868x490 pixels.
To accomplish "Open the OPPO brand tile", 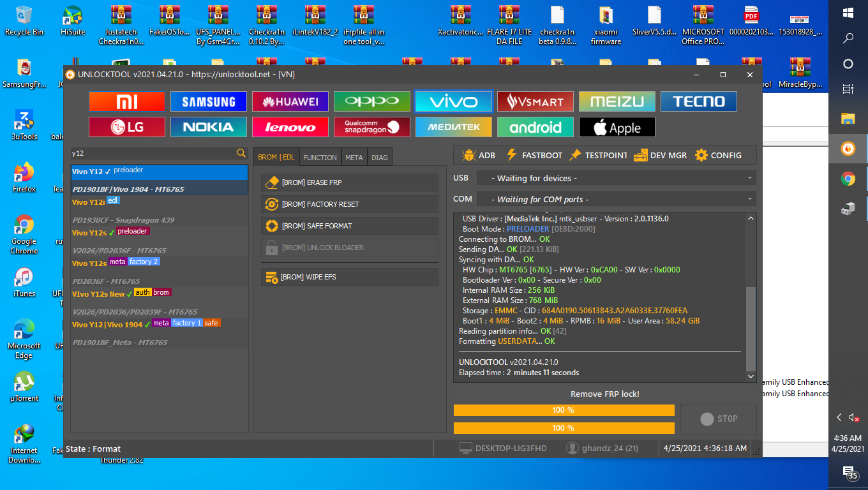I will pyautogui.click(x=371, y=101).
